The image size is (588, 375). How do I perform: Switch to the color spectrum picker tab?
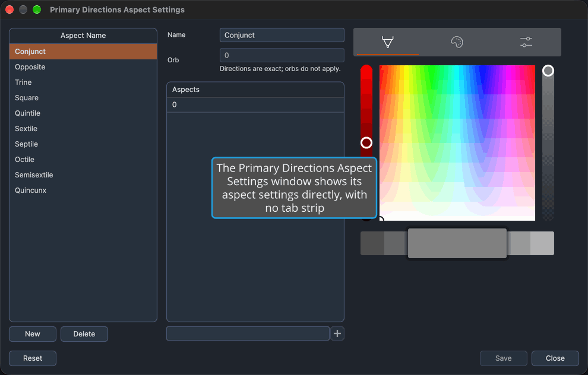click(388, 42)
